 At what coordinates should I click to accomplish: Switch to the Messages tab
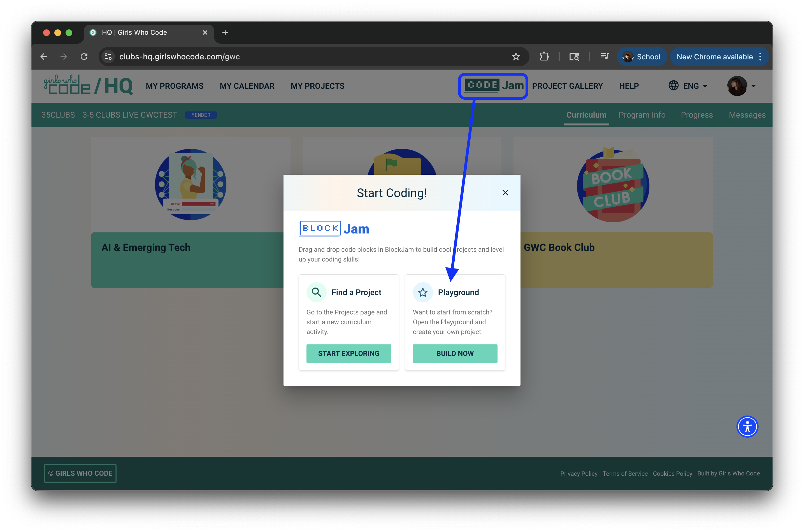click(x=747, y=115)
